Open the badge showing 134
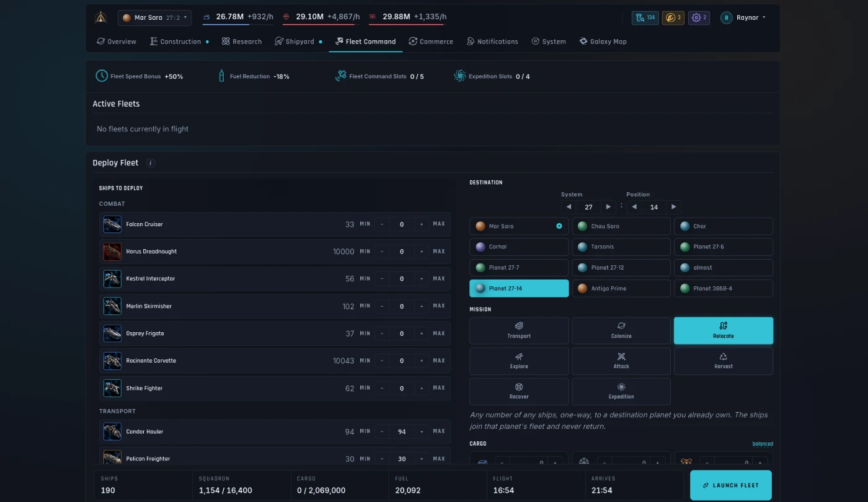Viewport: 868px width, 502px height. coord(645,17)
